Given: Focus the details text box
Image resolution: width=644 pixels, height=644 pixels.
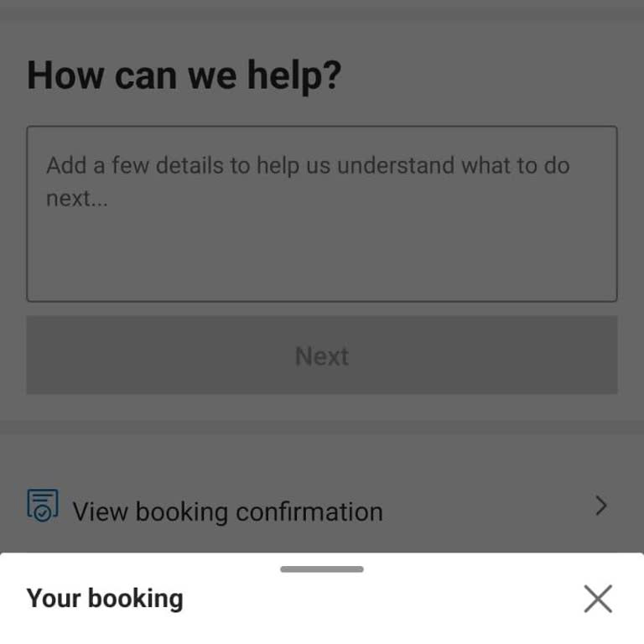Looking at the screenshot, I should (322, 214).
